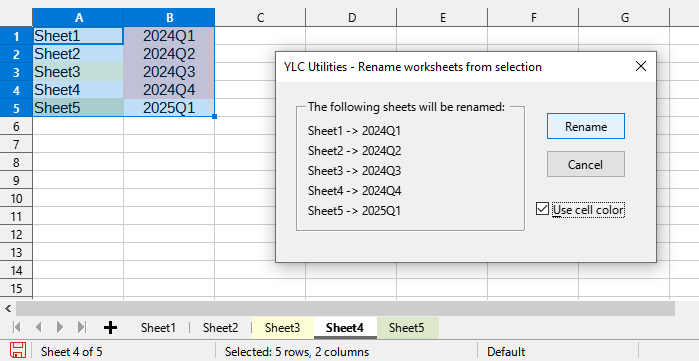Click the red document save status icon
This screenshot has height=361, width=699.
(x=18, y=351)
